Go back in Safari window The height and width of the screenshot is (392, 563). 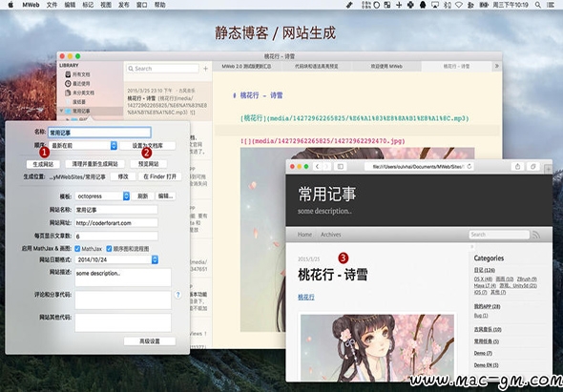tap(317, 167)
